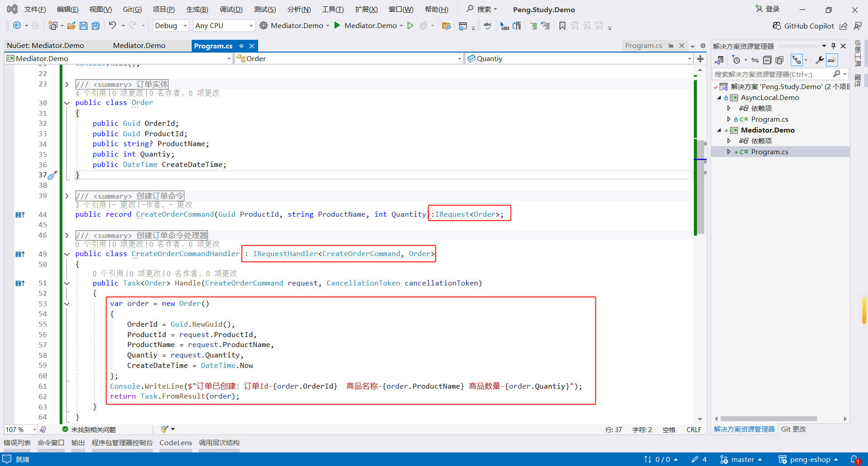Split the editor window with splitter button
Image resolution: width=868 pixels, height=466 pixels.
(700, 58)
